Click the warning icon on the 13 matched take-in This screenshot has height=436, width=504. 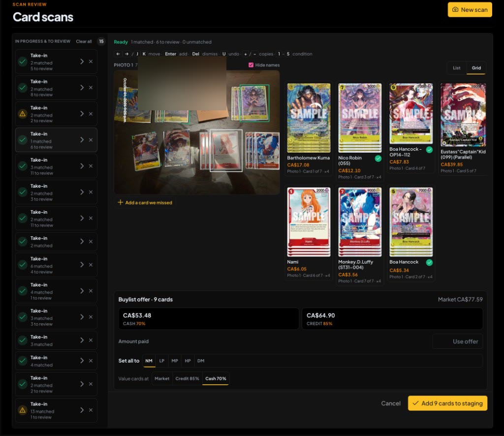click(23, 410)
